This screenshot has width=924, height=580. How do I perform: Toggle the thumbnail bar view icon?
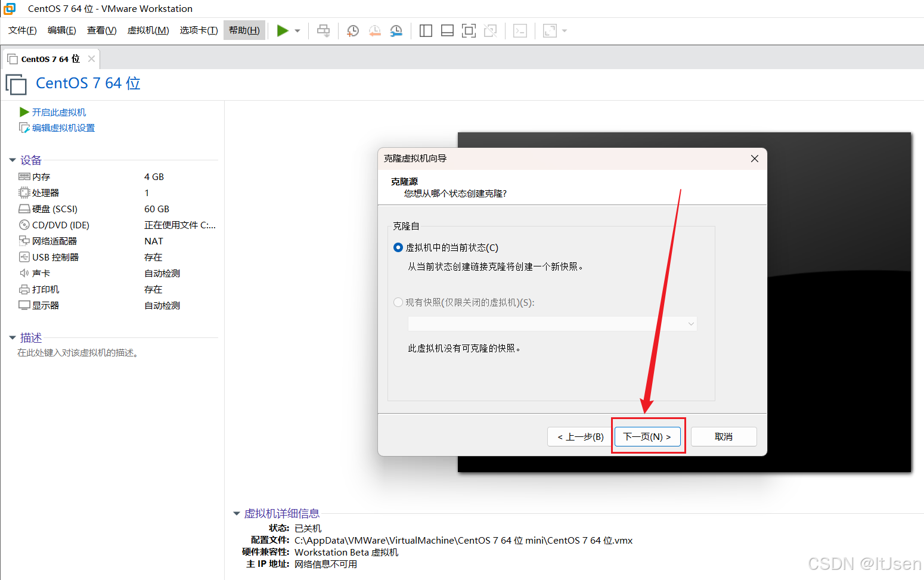447,30
